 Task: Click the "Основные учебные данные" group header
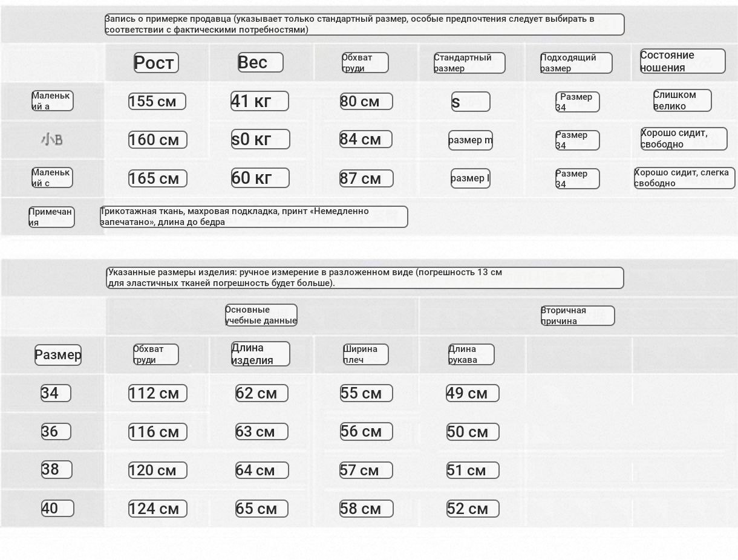click(x=261, y=315)
